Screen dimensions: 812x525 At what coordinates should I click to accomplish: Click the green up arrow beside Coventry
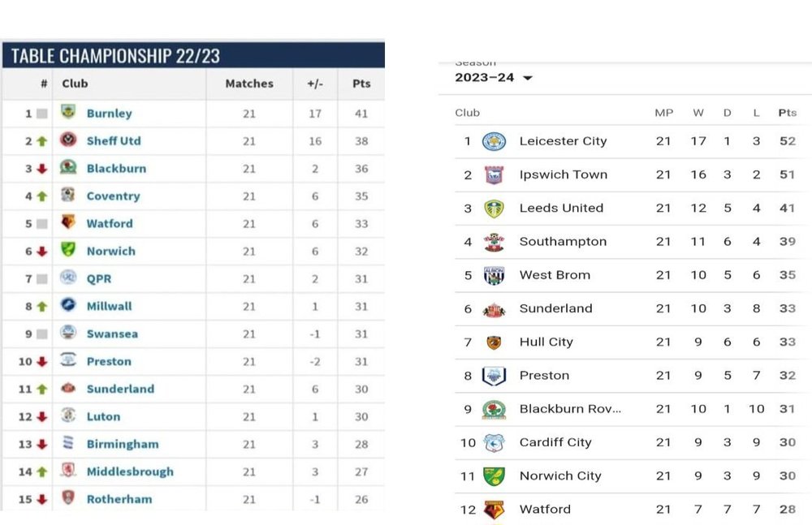point(42,196)
